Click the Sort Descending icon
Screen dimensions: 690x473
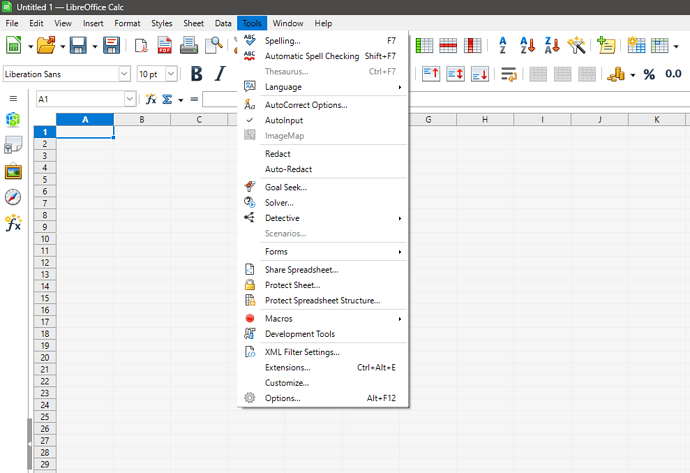552,45
